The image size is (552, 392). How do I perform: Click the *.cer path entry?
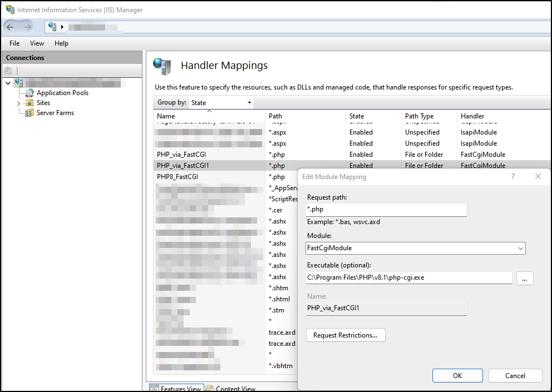275,210
